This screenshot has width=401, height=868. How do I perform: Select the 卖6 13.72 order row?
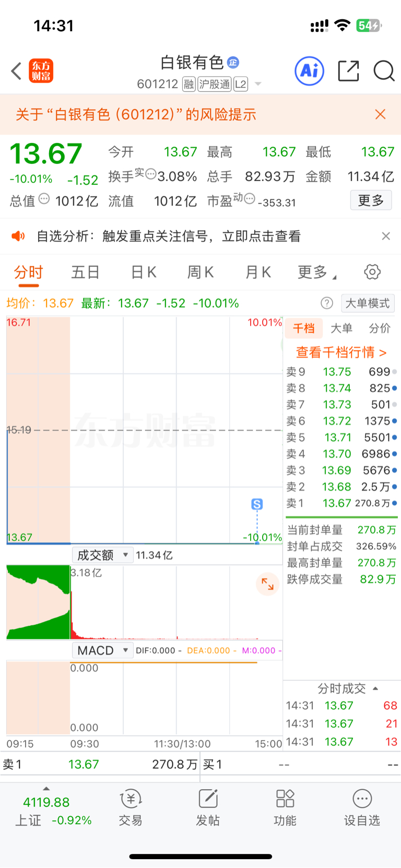tap(341, 421)
